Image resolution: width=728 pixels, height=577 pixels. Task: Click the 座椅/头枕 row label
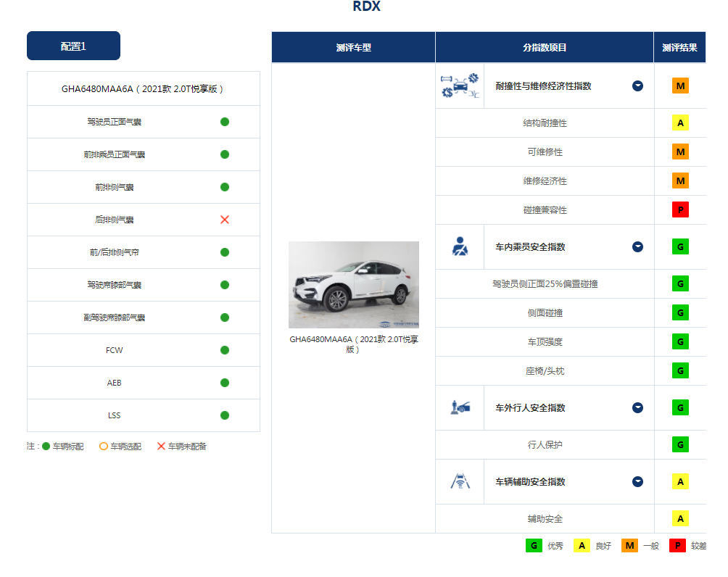click(545, 371)
